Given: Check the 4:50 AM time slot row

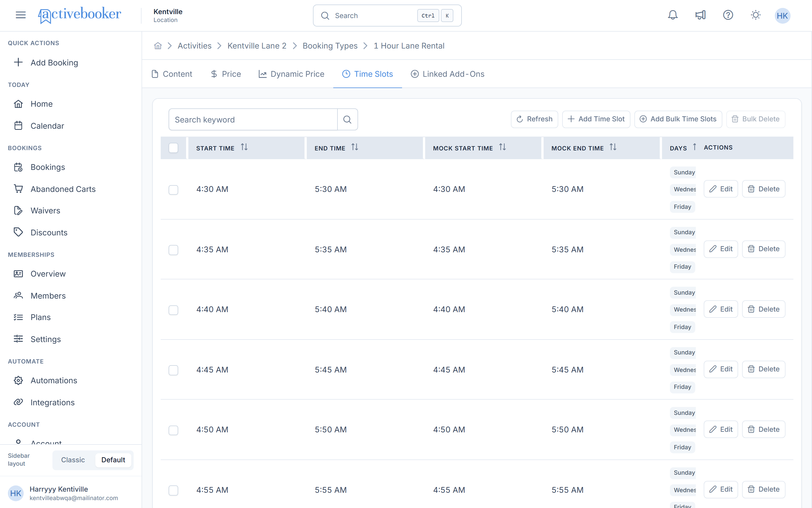Looking at the screenshot, I should pos(173,430).
